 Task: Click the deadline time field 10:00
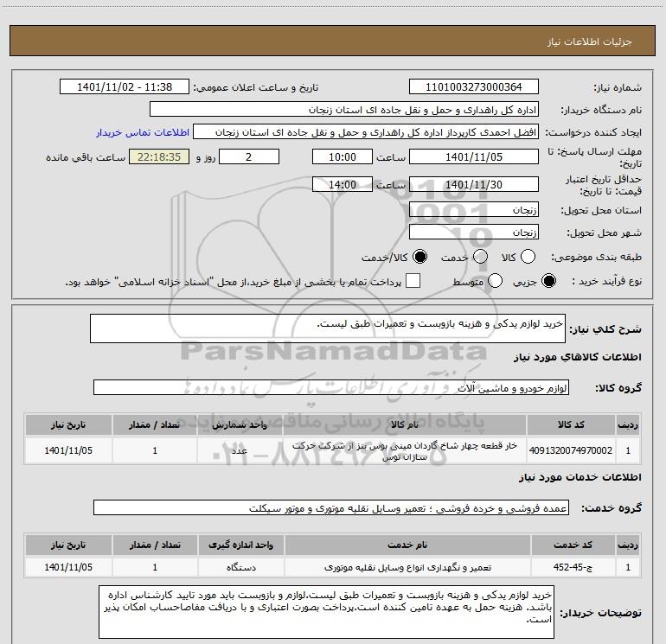[x=343, y=156]
